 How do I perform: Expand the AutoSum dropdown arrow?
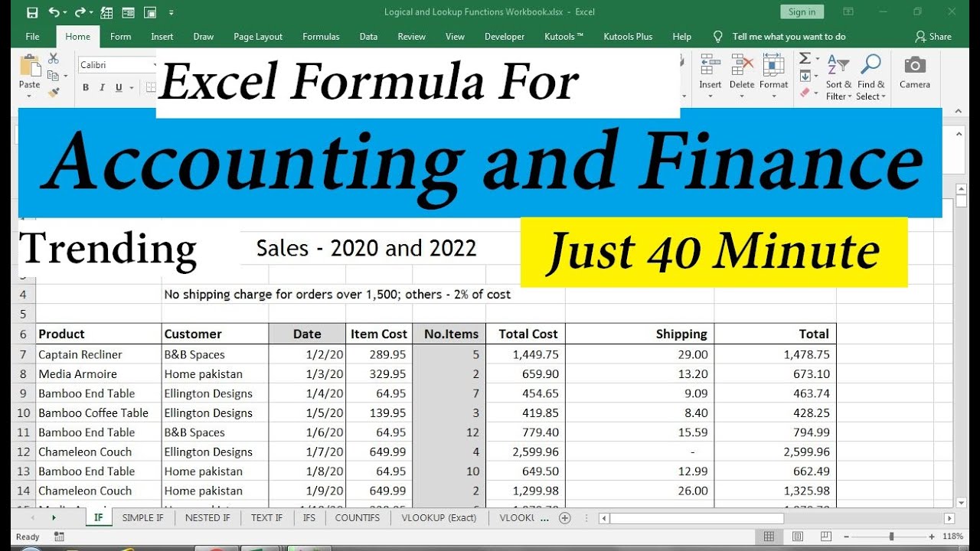pyautogui.click(x=817, y=59)
